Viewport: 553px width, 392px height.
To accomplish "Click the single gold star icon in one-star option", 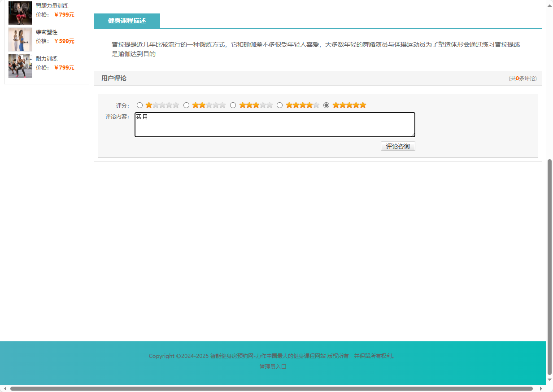I will coord(148,105).
